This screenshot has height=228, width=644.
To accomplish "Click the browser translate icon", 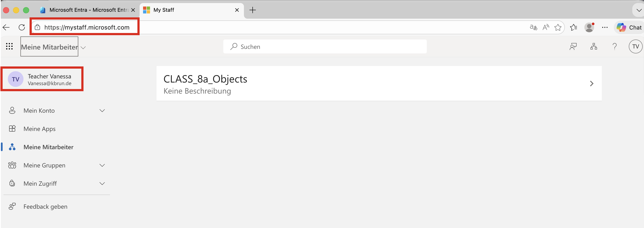I will pyautogui.click(x=533, y=28).
